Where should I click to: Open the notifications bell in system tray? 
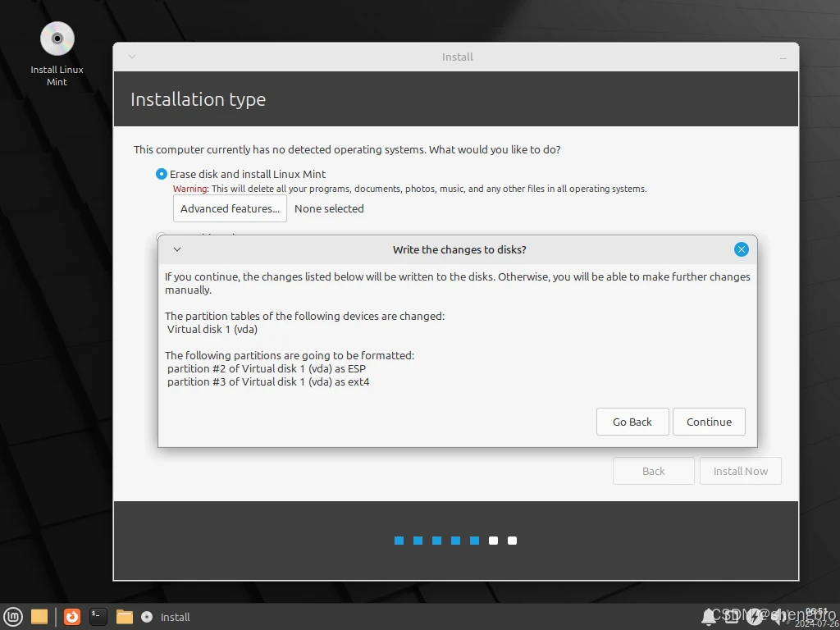tap(709, 616)
